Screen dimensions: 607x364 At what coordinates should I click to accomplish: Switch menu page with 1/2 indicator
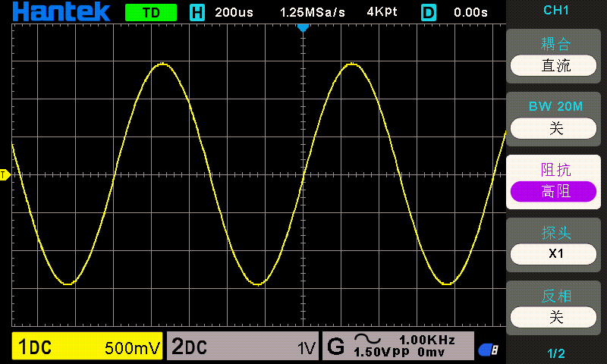tap(556, 353)
